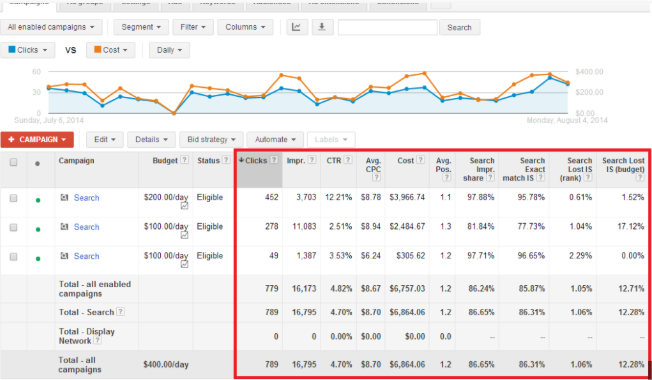Click the $400.00/day total budget value
This screenshot has width=652, height=380.
point(166,365)
